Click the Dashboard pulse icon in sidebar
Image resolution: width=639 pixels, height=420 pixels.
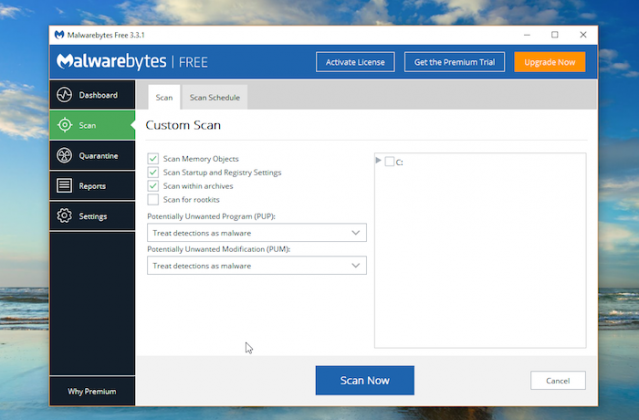(x=64, y=95)
